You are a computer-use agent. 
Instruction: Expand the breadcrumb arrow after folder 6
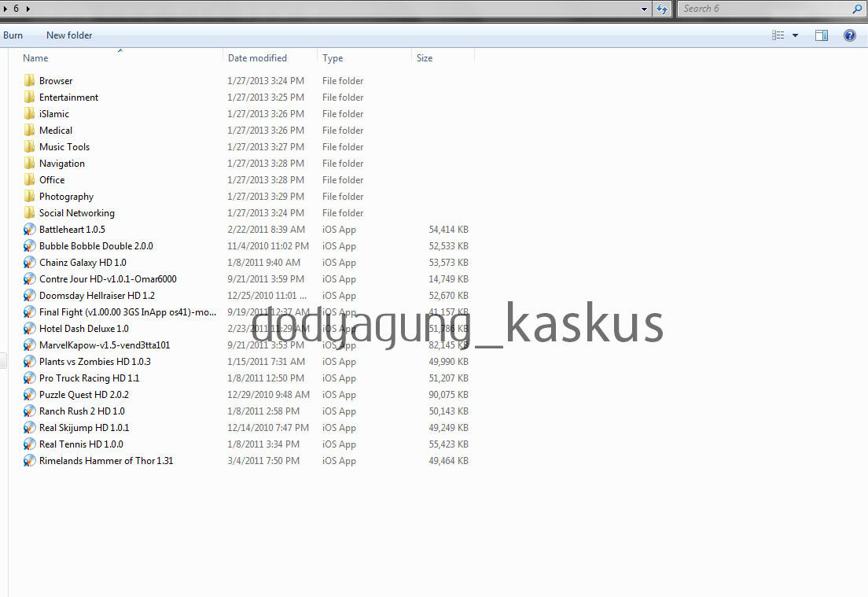click(x=28, y=9)
